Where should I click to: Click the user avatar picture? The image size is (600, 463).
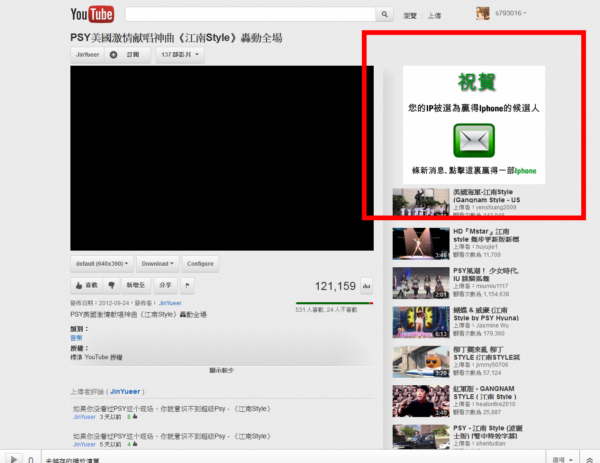483,13
